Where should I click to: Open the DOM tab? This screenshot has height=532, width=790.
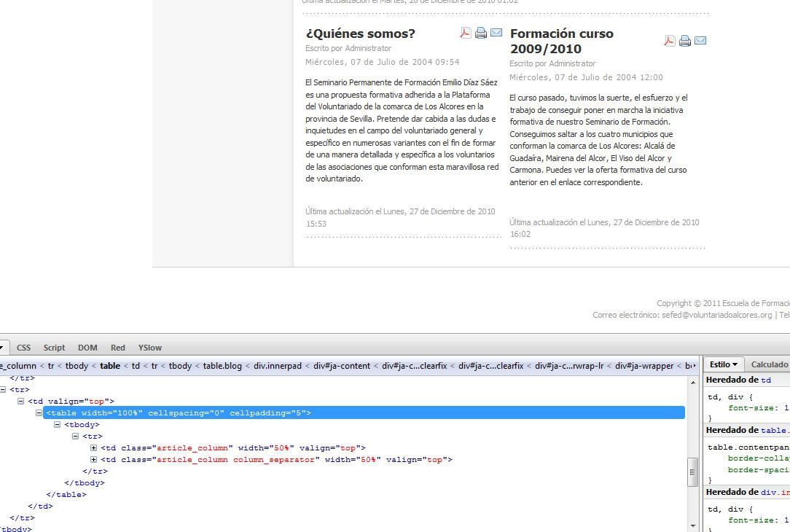(87, 348)
